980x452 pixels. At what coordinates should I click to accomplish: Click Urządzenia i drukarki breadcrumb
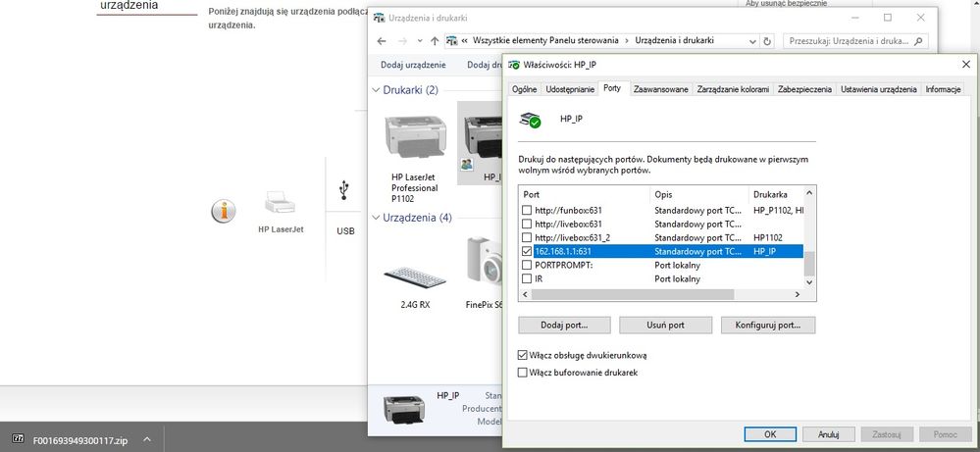[x=674, y=40]
